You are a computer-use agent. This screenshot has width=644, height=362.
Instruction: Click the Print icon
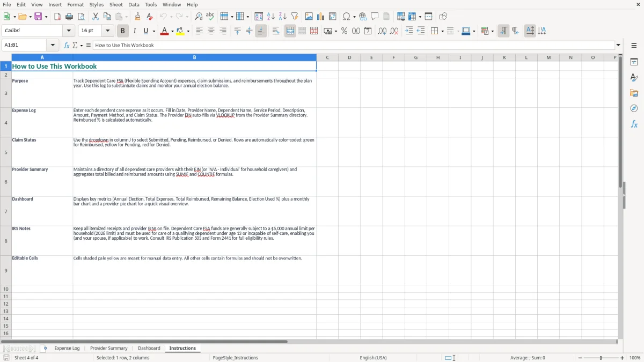tap(69, 17)
